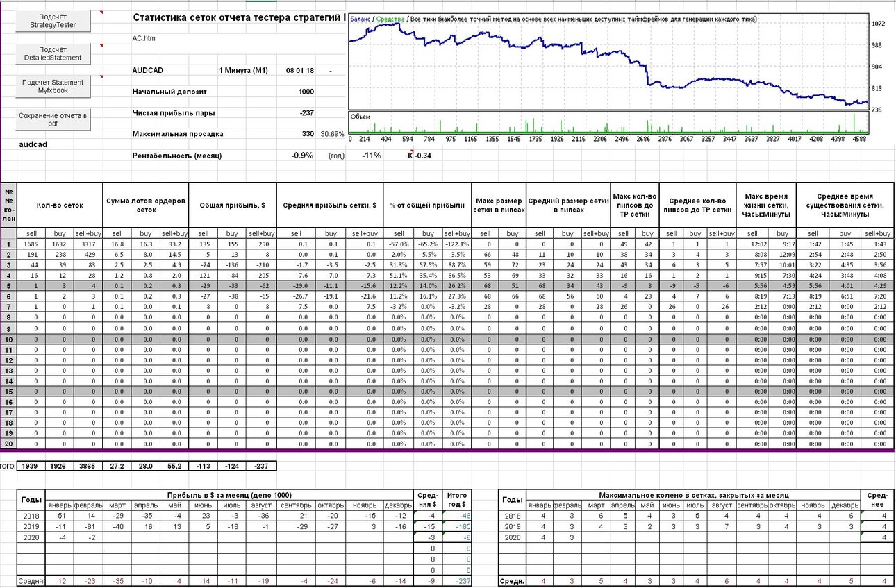
Task: Click Подсчет Statement Myfxbook button
Action: 53,86
